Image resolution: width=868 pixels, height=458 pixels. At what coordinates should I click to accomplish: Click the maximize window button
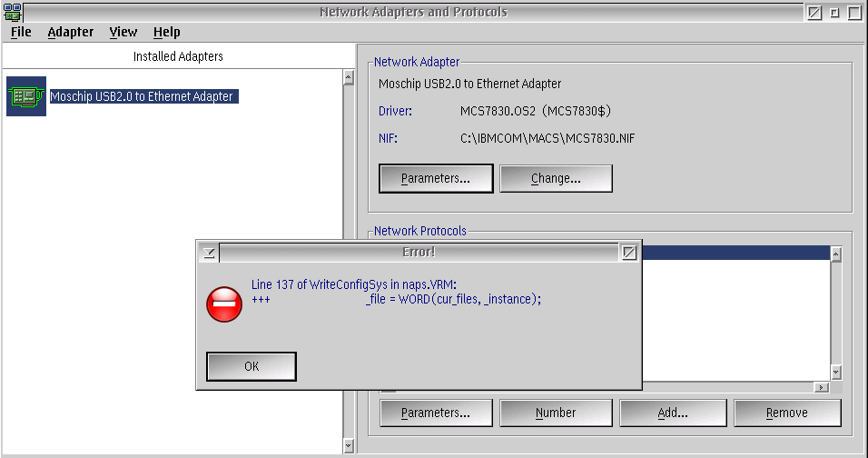pyautogui.click(x=855, y=12)
